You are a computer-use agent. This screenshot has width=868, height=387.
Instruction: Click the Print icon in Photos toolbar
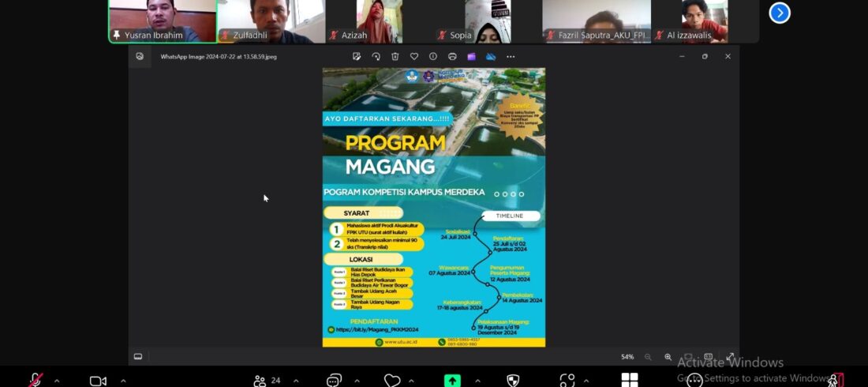tap(452, 57)
